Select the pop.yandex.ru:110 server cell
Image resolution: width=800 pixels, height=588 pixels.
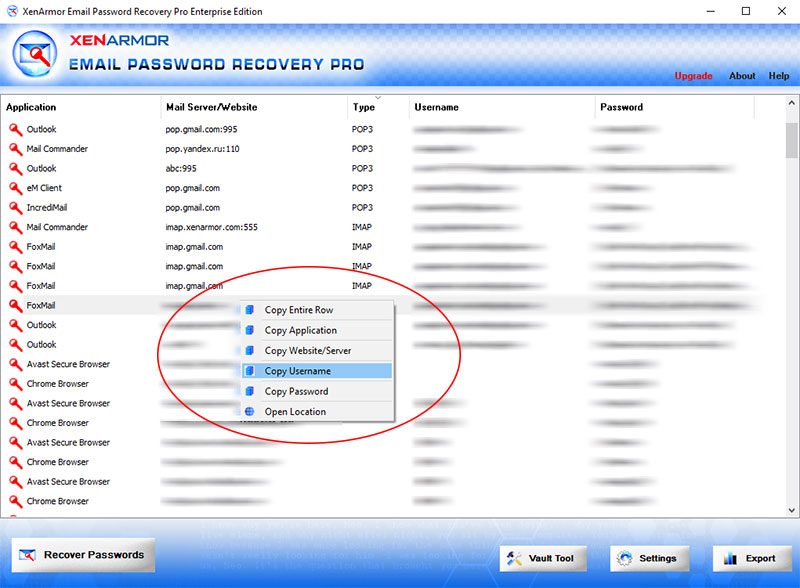pyautogui.click(x=202, y=149)
